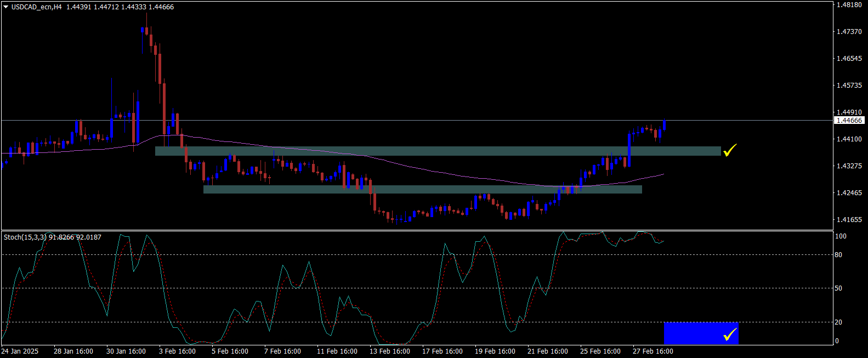The width and height of the screenshot is (868, 358).
Task: Click the triangle arrow beside USDCAD_ecn,H4
Action: pyautogui.click(x=6, y=7)
